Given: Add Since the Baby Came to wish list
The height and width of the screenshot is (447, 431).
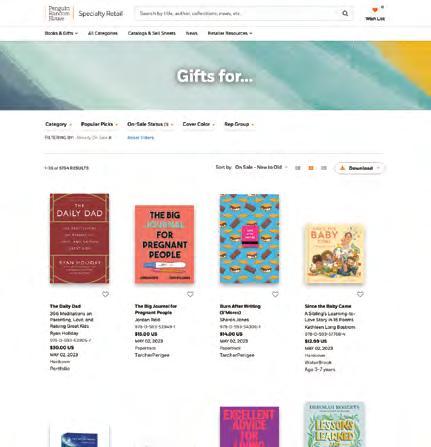Looking at the screenshot, I should tap(360, 294).
